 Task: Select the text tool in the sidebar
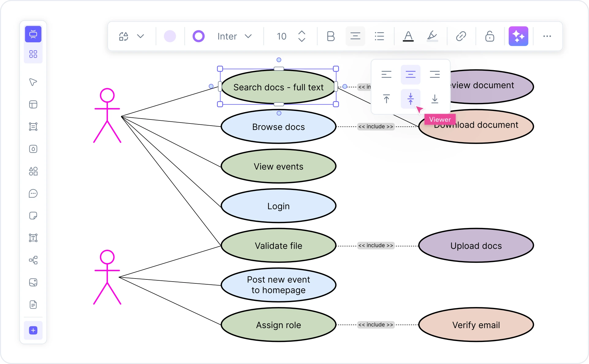click(33, 238)
